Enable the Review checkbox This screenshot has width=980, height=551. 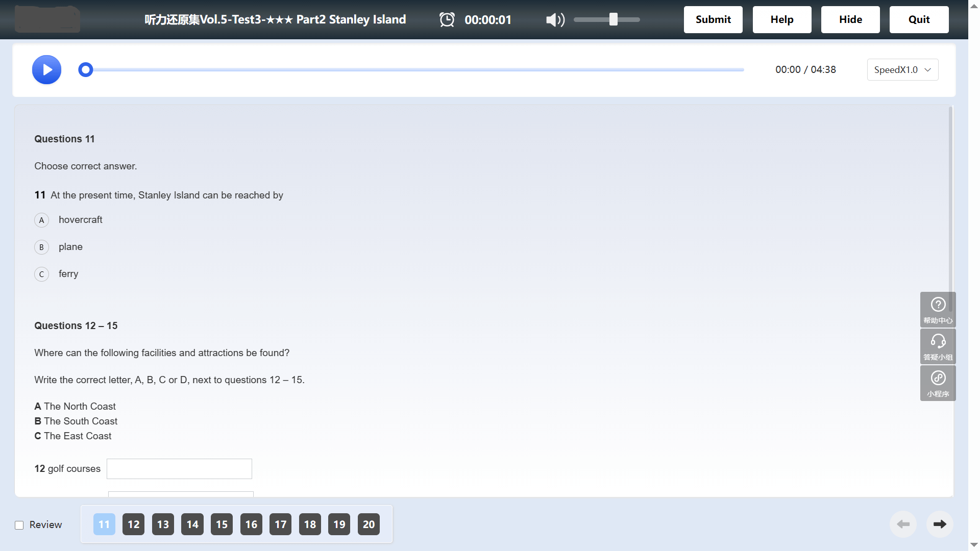(x=19, y=525)
